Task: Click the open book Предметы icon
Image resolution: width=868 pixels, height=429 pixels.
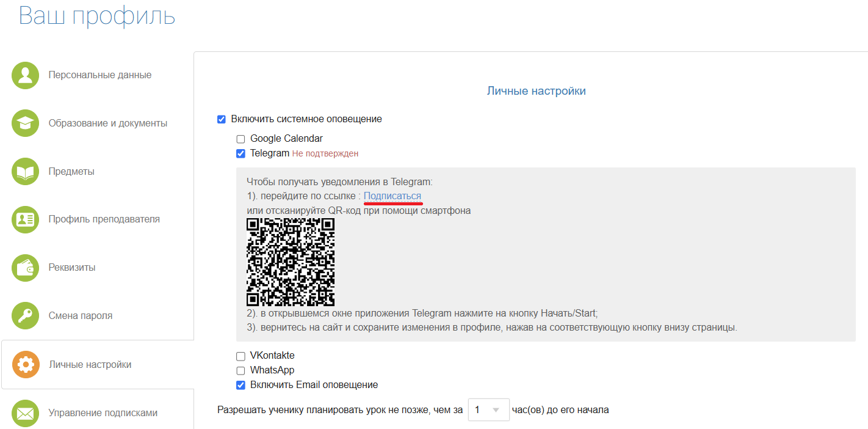Action: [x=25, y=172]
